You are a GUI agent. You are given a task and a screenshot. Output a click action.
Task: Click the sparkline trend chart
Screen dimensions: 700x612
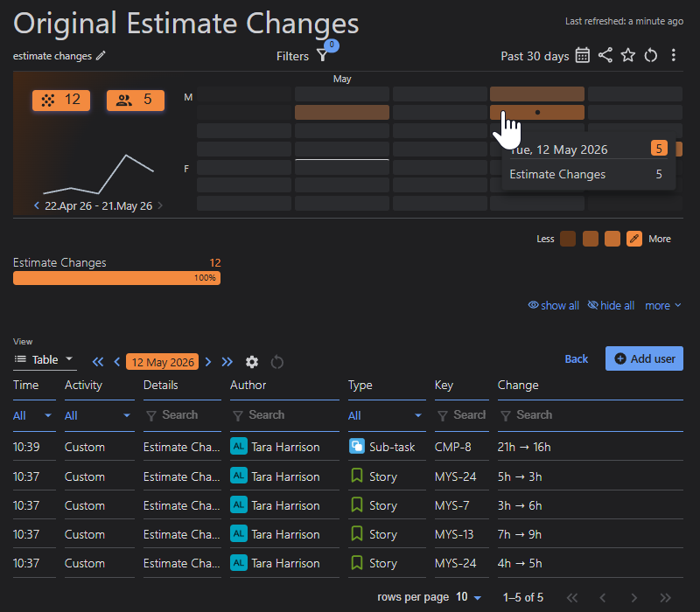point(98,174)
